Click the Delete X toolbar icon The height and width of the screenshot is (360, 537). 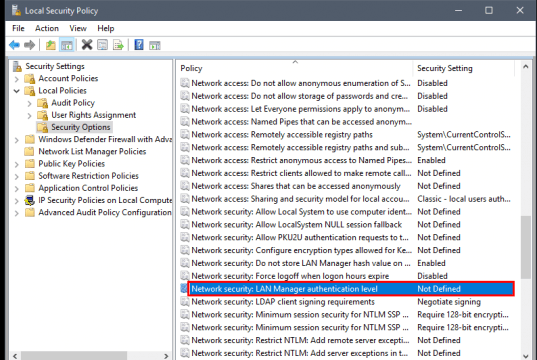click(87, 45)
